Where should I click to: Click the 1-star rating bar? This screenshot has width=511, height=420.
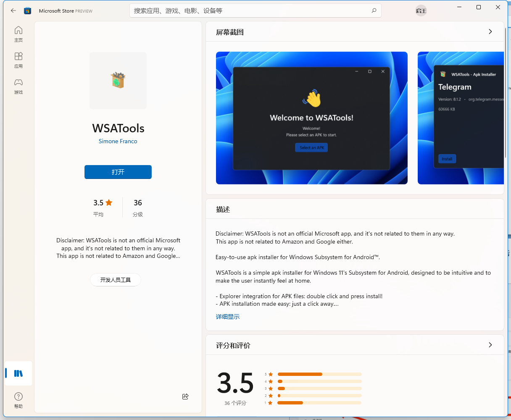click(x=319, y=403)
